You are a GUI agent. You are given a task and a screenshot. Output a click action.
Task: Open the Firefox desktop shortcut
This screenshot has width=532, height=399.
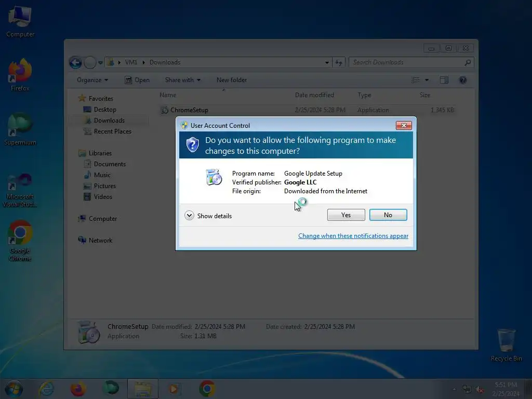point(20,75)
